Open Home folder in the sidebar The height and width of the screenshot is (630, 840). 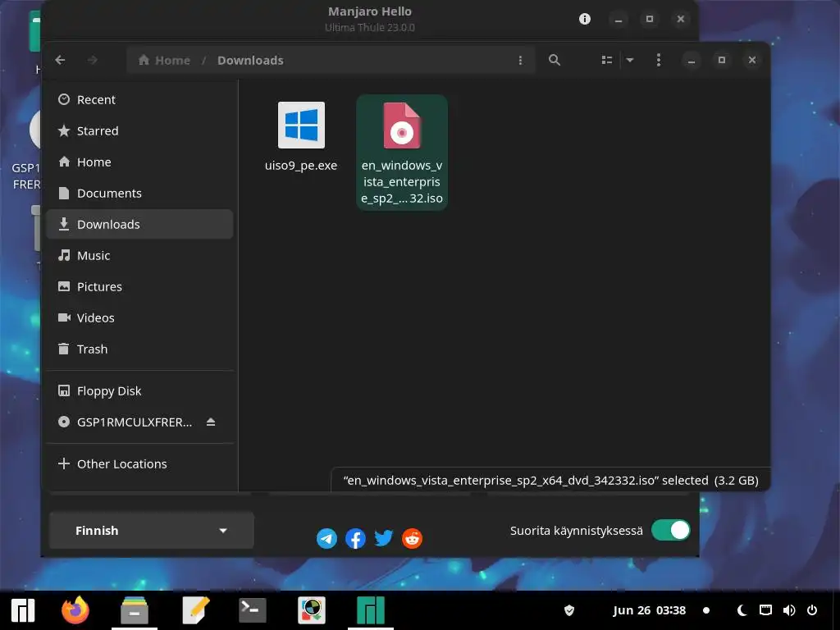click(x=139, y=162)
